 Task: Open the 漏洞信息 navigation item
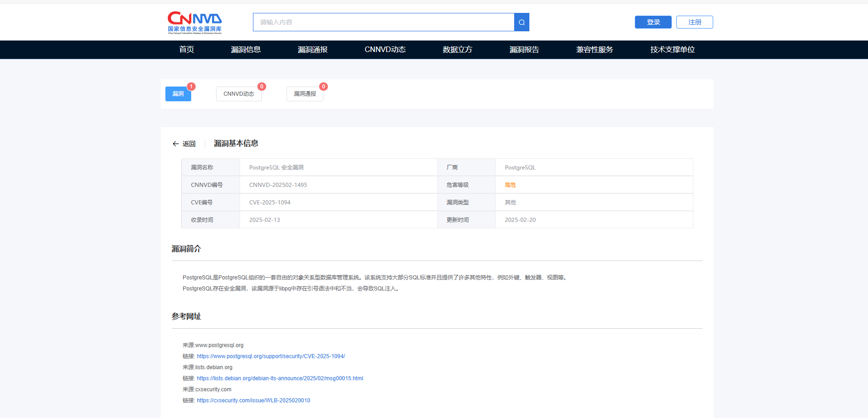(x=246, y=49)
